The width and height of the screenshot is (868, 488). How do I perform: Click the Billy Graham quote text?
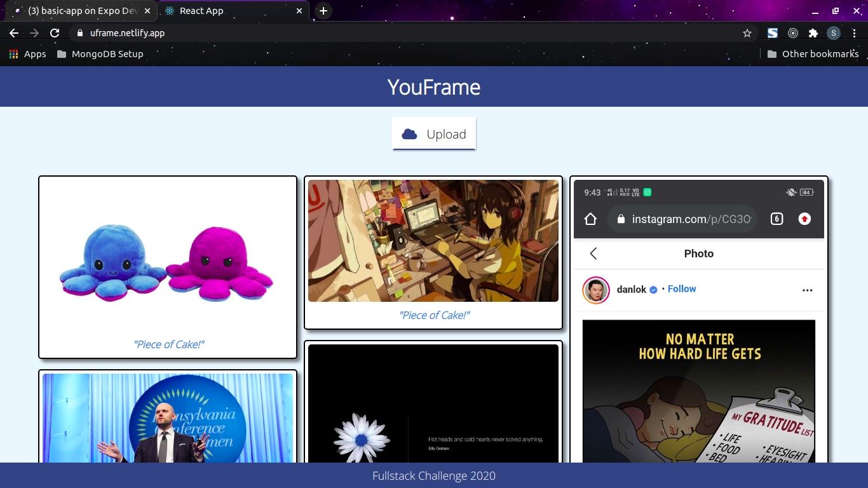pos(485,440)
